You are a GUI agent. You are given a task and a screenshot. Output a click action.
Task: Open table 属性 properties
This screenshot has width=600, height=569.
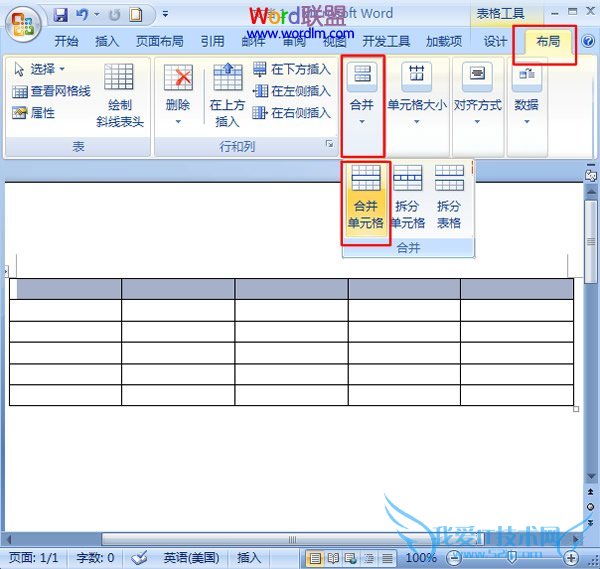coord(34,113)
